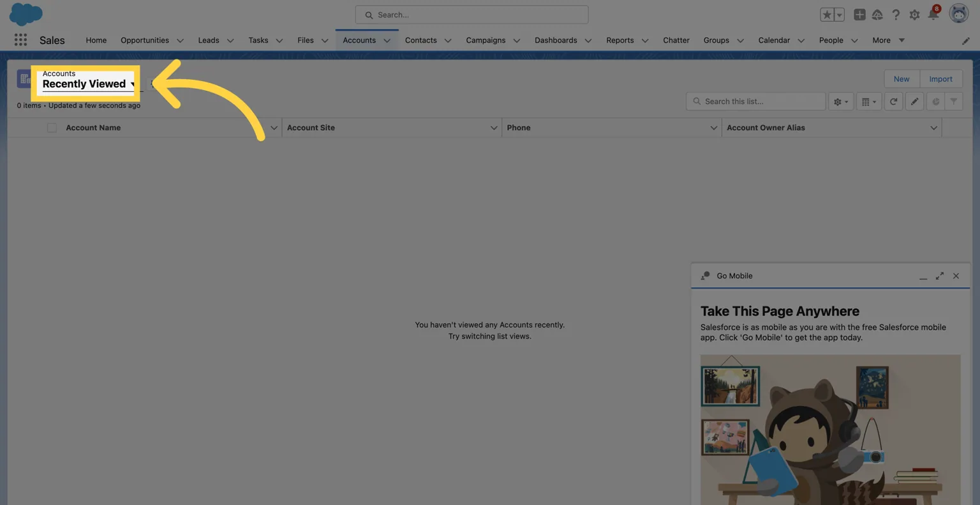This screenshot has height=505, width=980.
Task: Open the Guidance Center cloud icon
Action: click(x=877, y=15)
